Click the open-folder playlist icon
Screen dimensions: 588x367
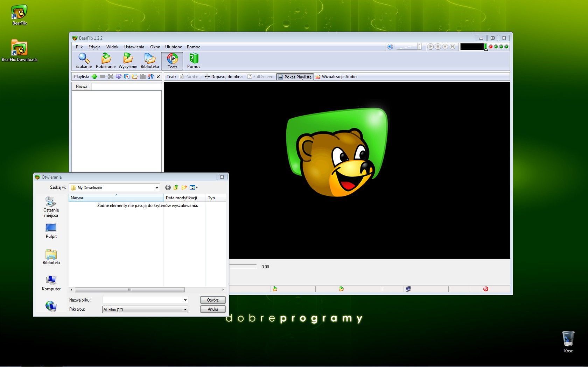tap(135, 77)
